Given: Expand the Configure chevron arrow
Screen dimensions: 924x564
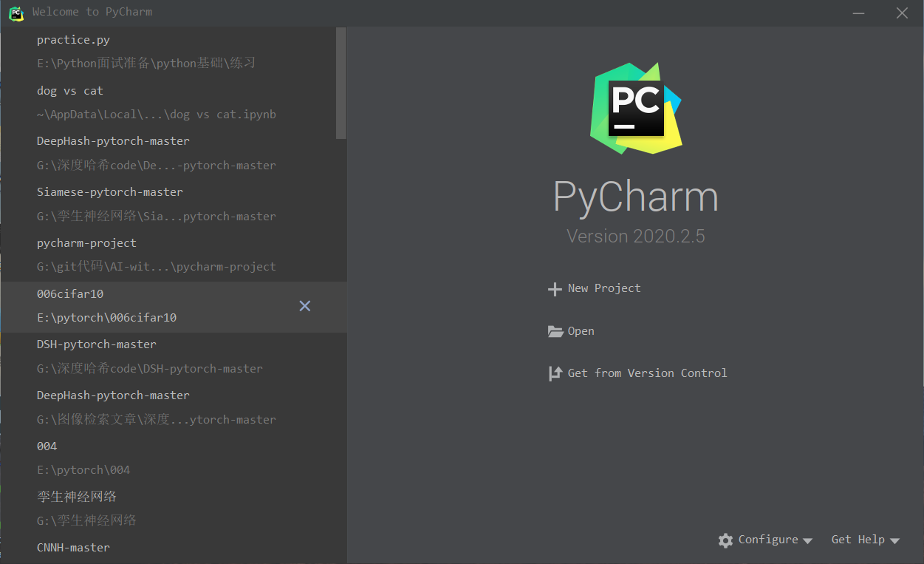Looking at the screenshot, I should point(810,540).
